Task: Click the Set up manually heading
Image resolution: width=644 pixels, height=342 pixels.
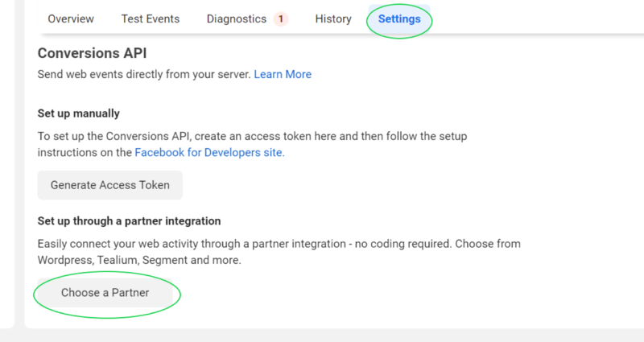Action: click(79, 113)
